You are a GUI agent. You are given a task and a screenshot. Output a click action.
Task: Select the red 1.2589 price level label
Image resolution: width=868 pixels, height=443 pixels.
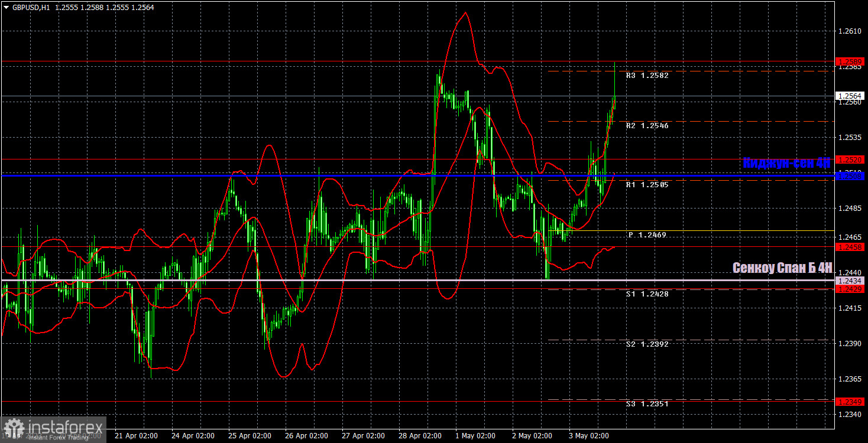pos(850,61)
